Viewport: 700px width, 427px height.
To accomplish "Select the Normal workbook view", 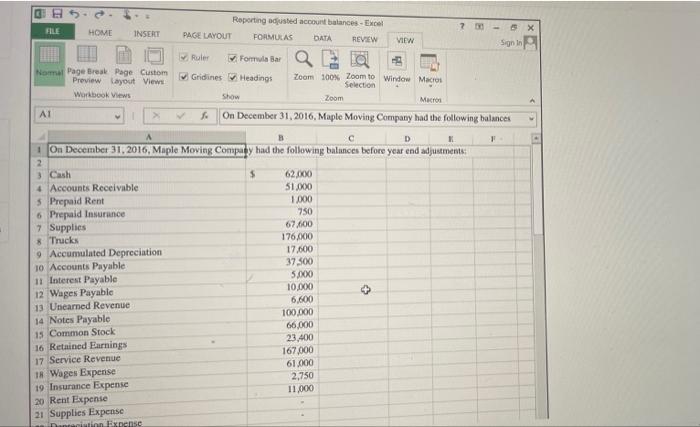I will tap(49, 64).
